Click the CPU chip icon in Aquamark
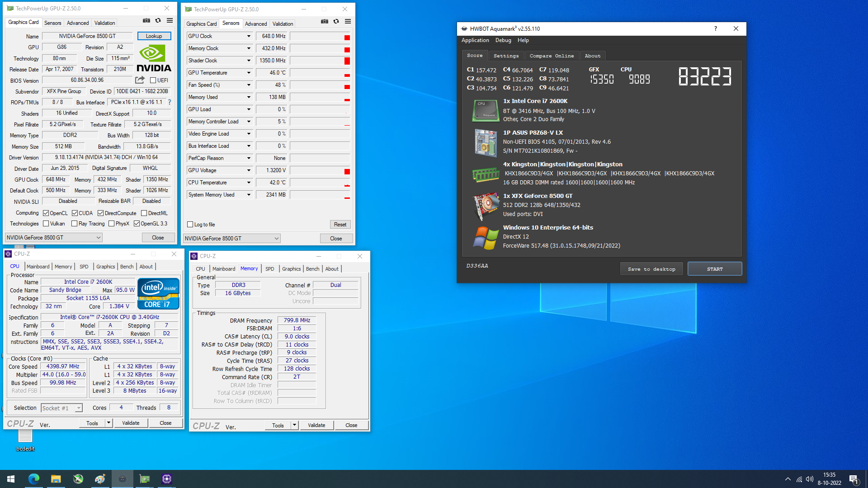Screen dimensions: 868x488 pos(486,111)
